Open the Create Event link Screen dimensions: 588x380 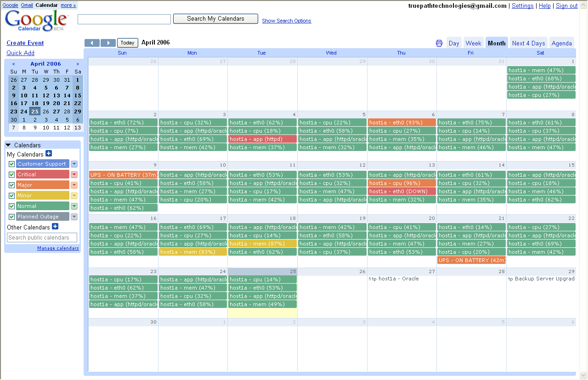[x=25, y=43]
